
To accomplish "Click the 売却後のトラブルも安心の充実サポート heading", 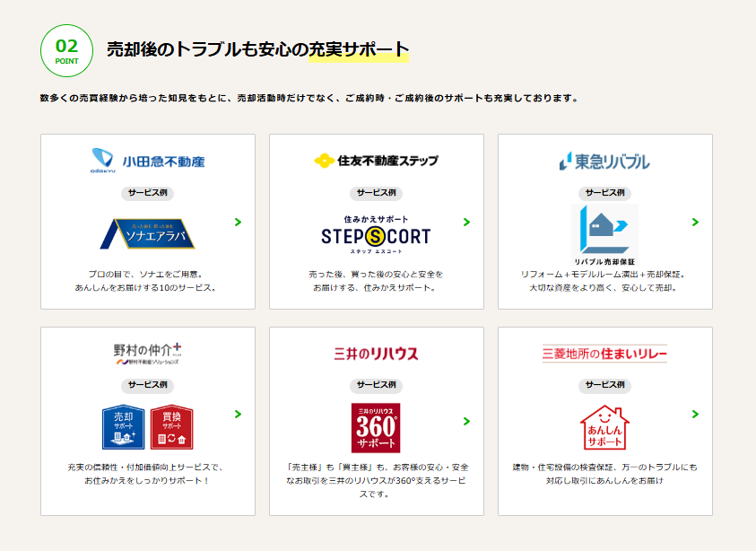I will [257, 49].
